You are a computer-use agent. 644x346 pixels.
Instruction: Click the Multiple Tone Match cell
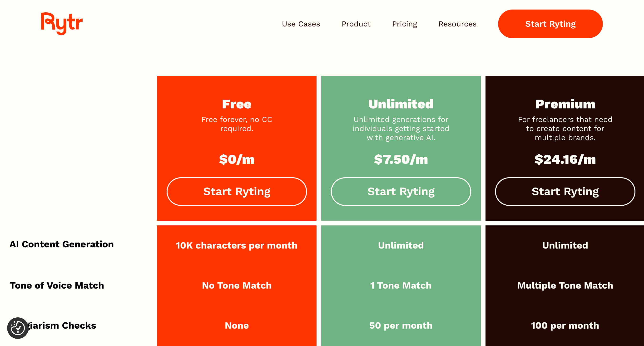pyautogui.click(x=565, y=285)
